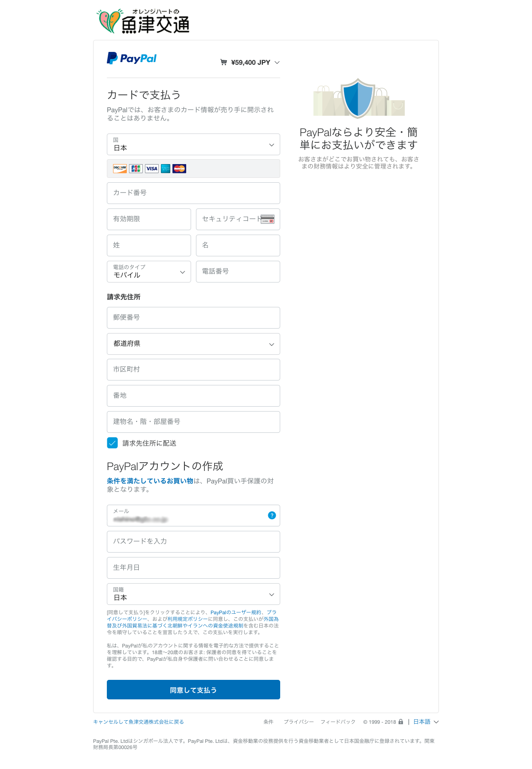The height and width of the screenshot is (769, 532).
Task: Click the Discover card icon
Action: click(x=120, y=169)
